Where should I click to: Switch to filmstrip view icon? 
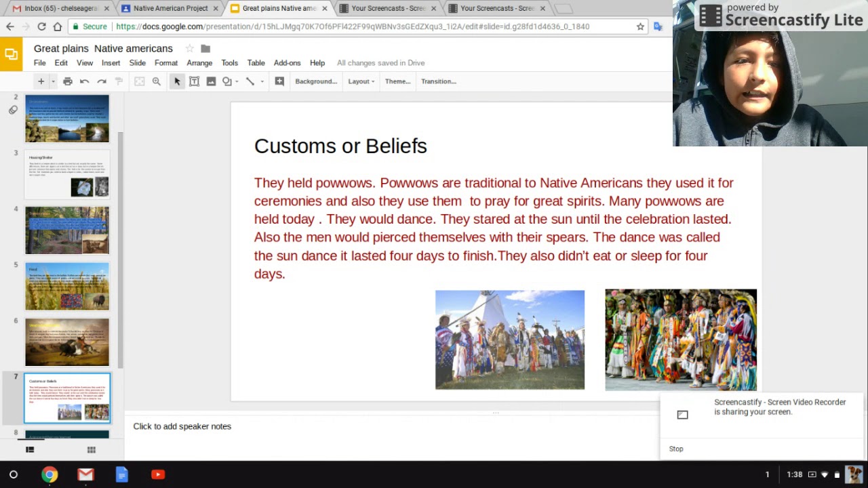tap(30, 450)
